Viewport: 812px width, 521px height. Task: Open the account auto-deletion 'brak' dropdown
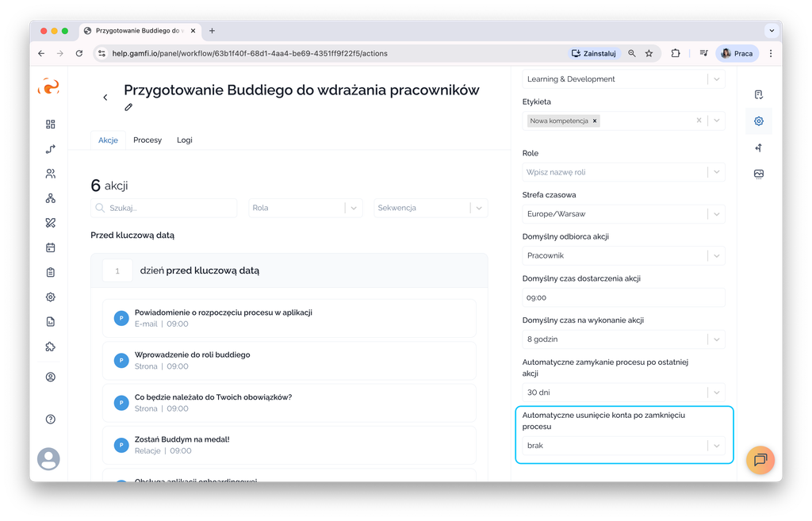click(x=716, y=446)
